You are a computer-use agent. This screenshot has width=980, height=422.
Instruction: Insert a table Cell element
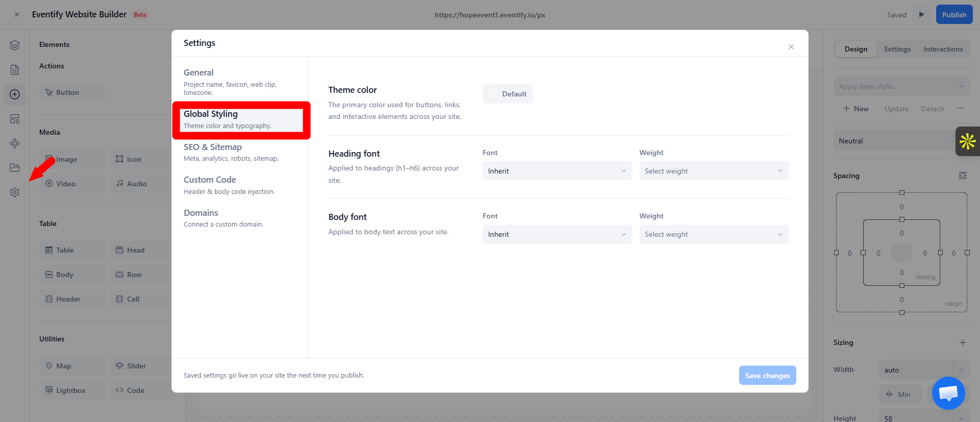(x=140, y=299)
